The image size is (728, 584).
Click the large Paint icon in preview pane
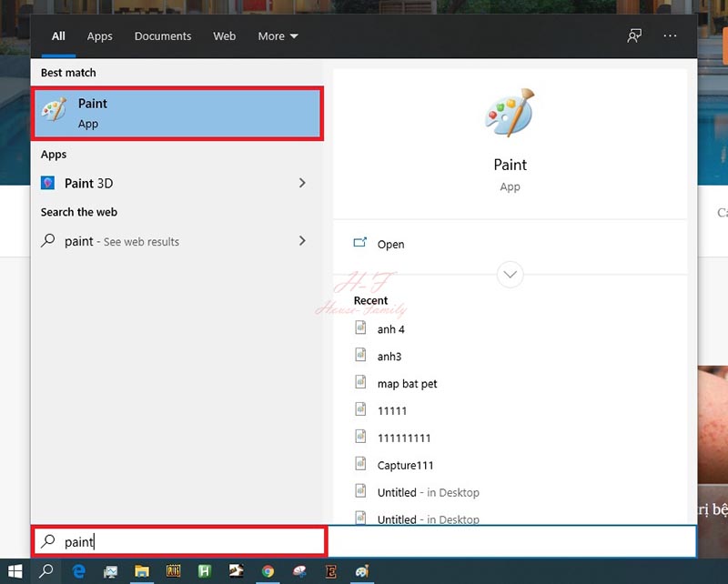click(510, 113)
